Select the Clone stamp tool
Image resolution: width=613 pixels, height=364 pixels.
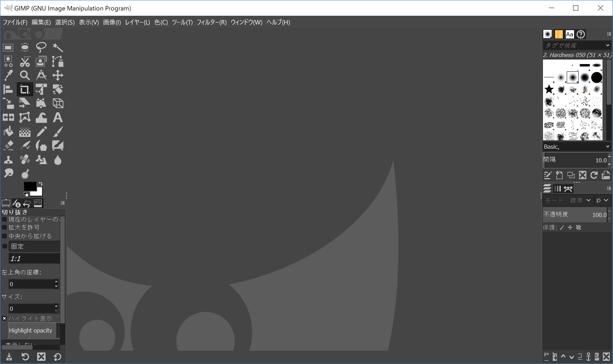8,160
